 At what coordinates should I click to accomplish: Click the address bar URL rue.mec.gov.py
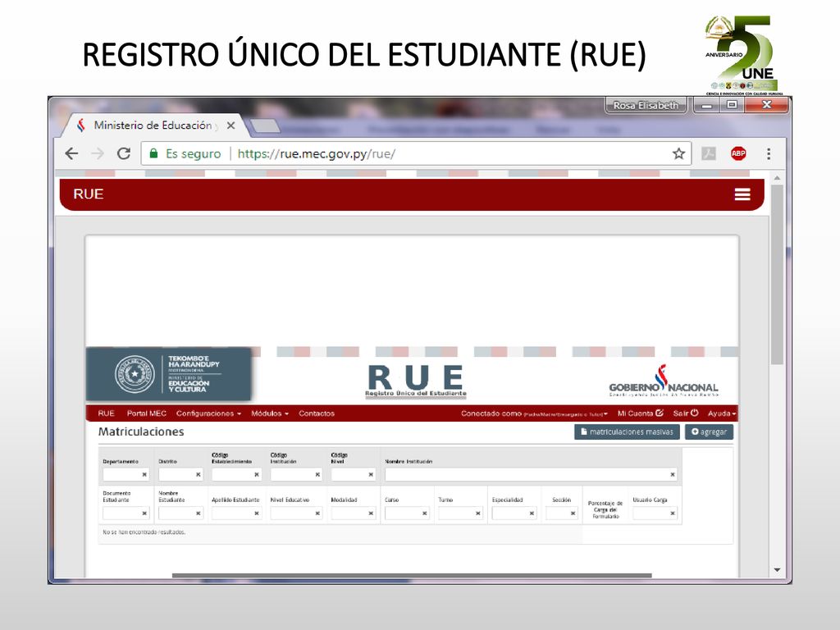click(316, 153)
